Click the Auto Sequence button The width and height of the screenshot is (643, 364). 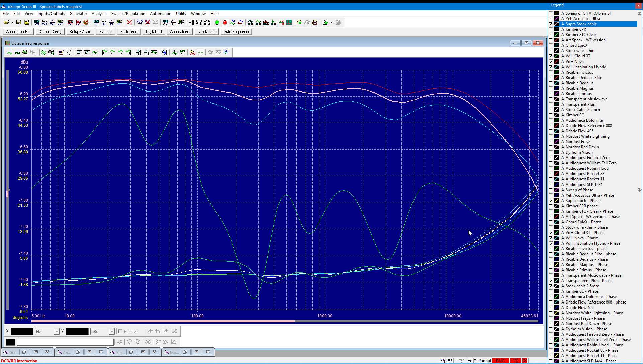tap(236, 32)
